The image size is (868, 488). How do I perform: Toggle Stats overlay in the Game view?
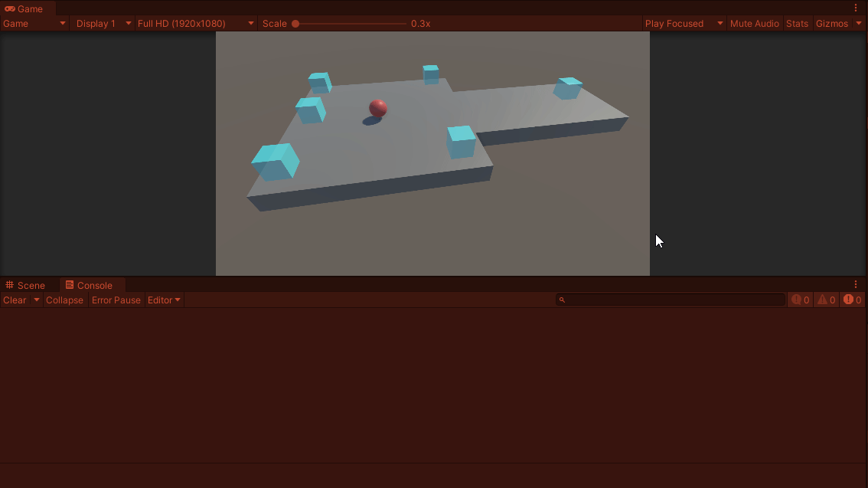click(797, 24)
